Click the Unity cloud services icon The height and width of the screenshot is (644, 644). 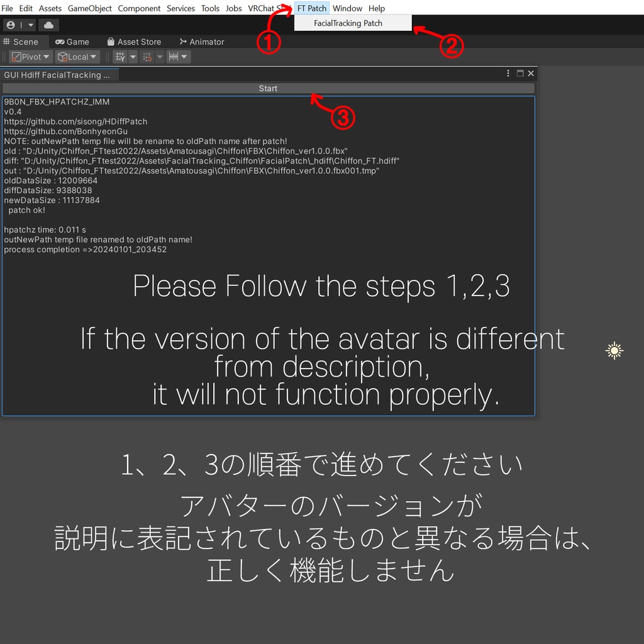pos(48,25)
